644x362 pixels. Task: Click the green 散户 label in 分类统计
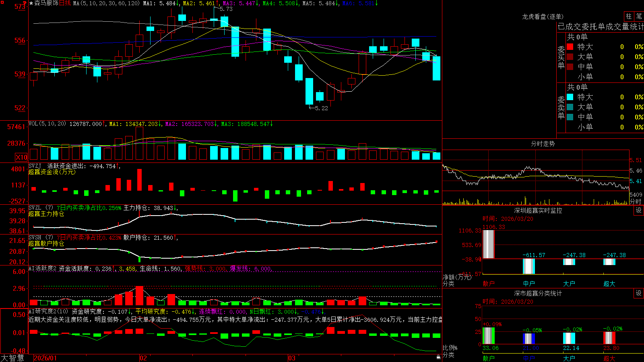click(x=489, y=358)
